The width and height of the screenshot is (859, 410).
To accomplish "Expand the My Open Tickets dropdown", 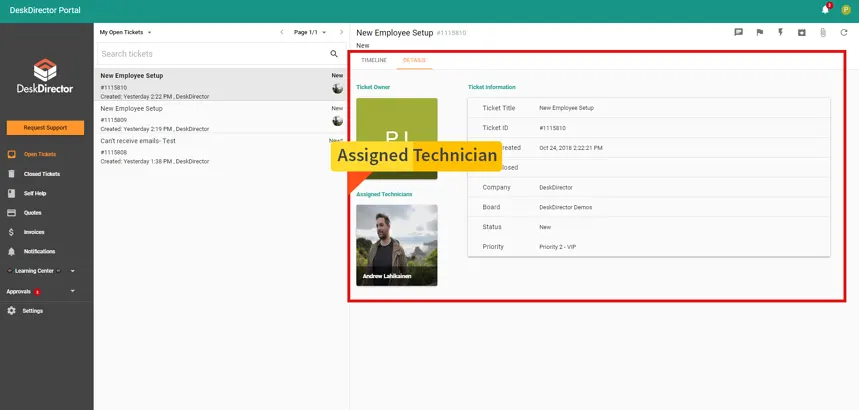I will [x=125, y=32].
